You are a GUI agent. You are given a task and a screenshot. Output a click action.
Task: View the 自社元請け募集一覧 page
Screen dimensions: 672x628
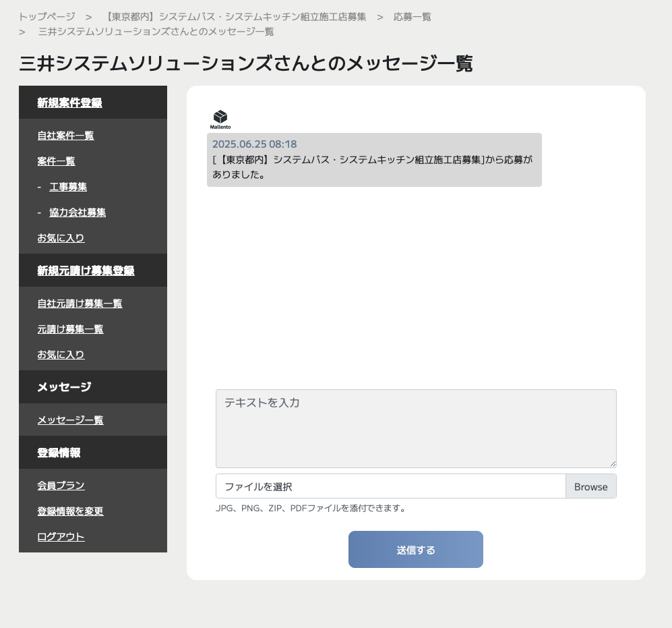80,304
